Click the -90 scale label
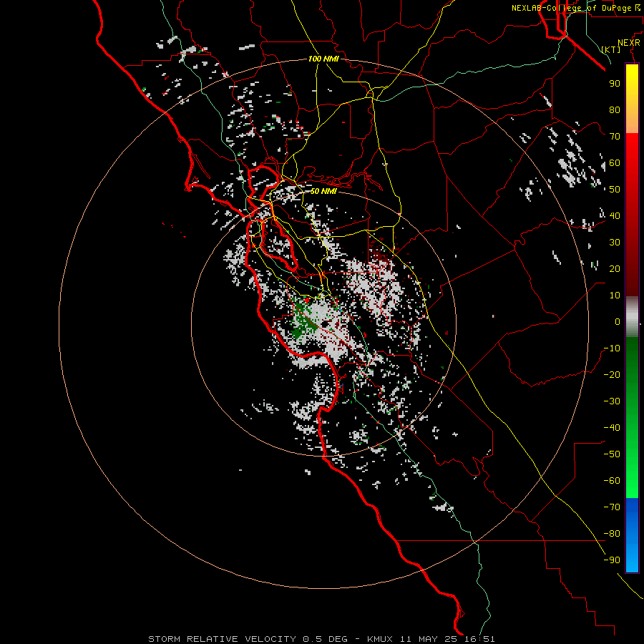 point(612,560)
